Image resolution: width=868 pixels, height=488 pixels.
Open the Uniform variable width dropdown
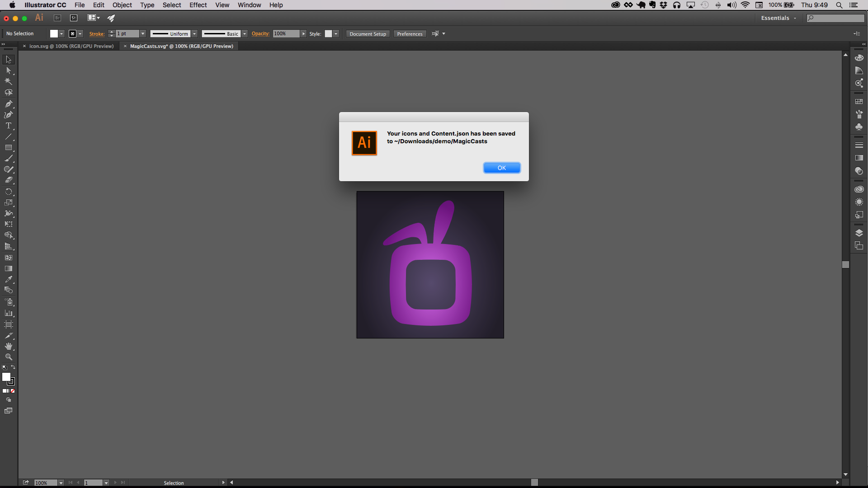tap(194, 33)
